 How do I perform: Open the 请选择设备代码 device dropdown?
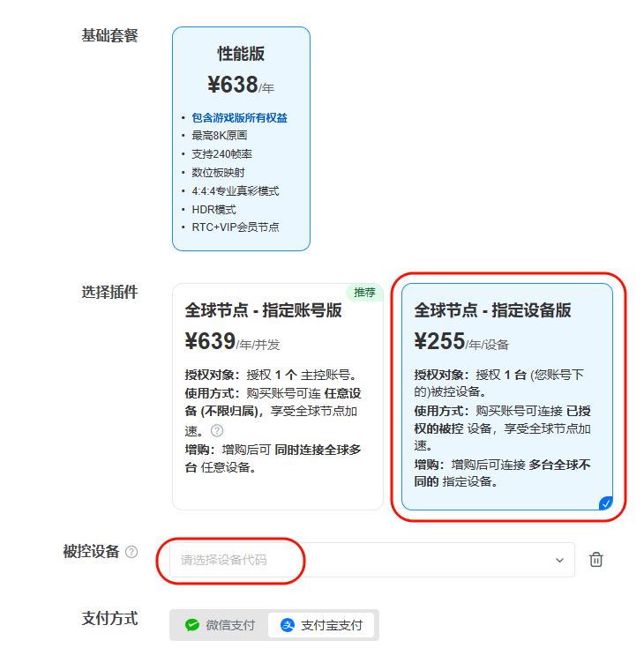point(372,560)
